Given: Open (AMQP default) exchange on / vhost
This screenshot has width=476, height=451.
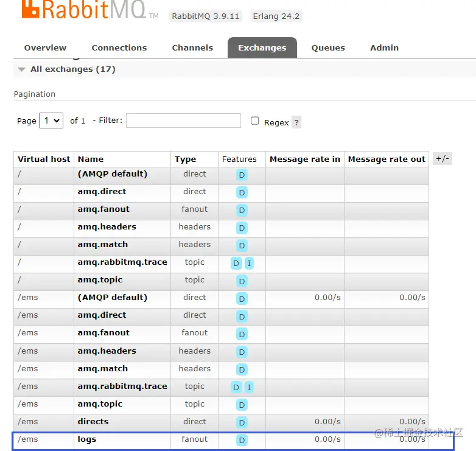Looking at the screenshot, I should tap(113, 174).
